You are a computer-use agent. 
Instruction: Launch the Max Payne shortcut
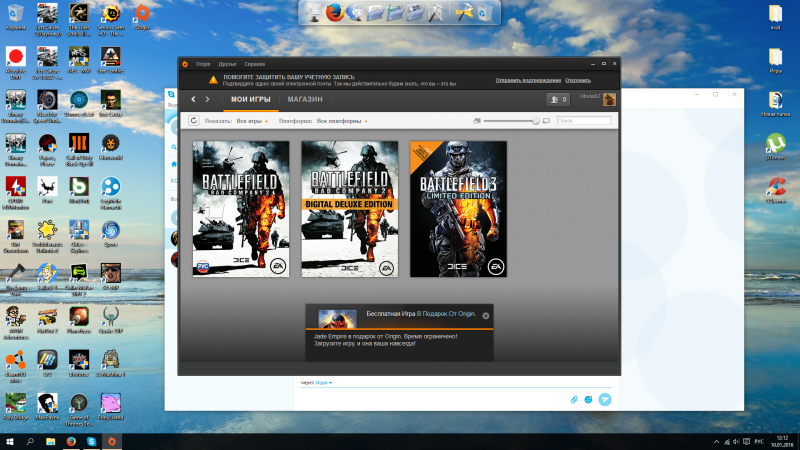(47, 407)
